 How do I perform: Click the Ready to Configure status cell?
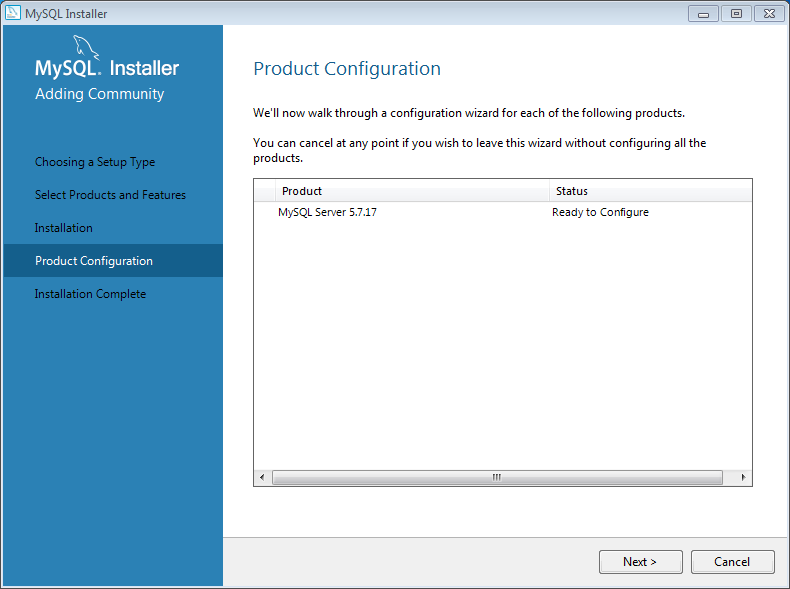click(600, 212)
